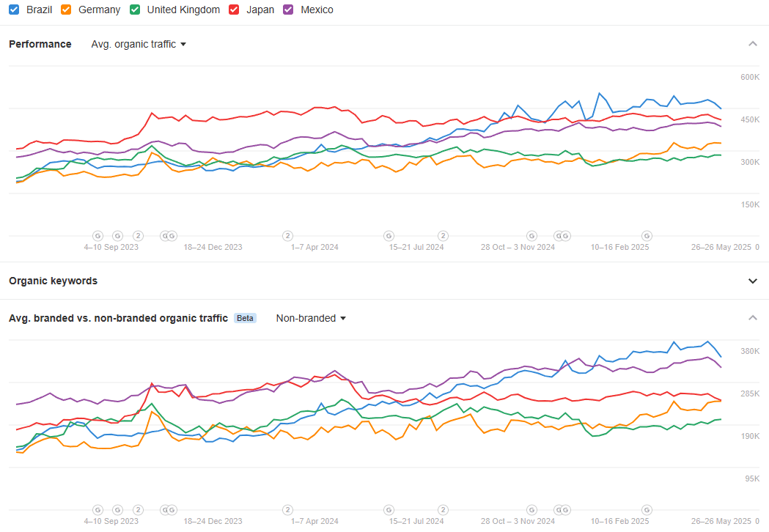Expand the Organic keywords section
769x532 pixels.
click(x=752, y=281)
